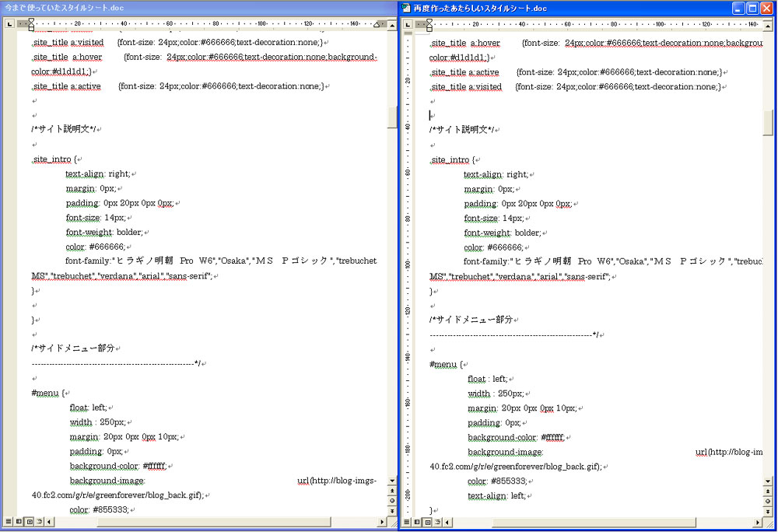This screenshot has height=532, width=778.
Task: Switch left document to Web Layout view
Action: 19,521
